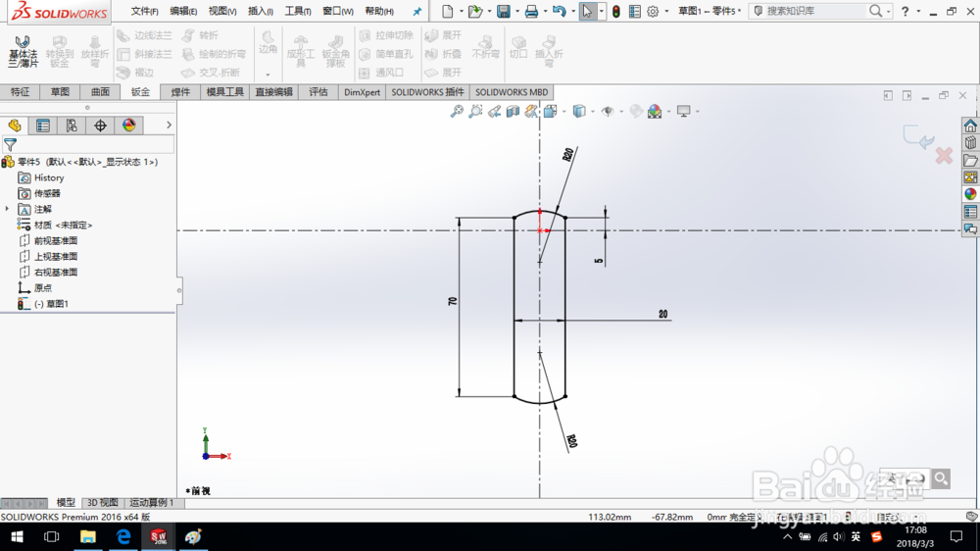
Task: Switch to the DimXpert tab
Action: pyautogui.click(x=362, y=92)
